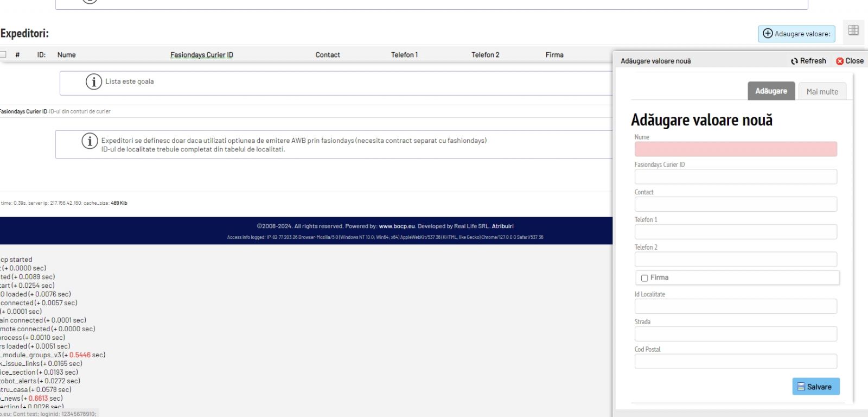Click the Fasiondays Curier ID input field

[x=735, y=177]
